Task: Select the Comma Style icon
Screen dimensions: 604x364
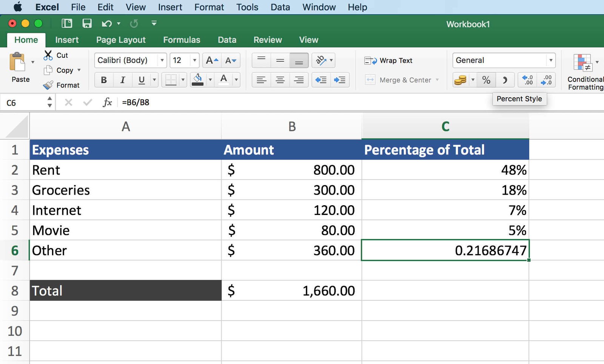Action: click(505, 80)
